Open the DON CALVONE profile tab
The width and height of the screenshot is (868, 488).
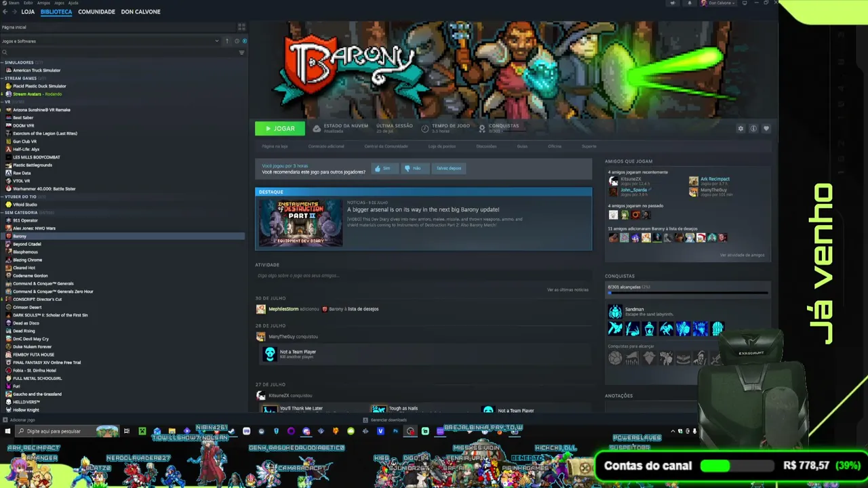point(140,12)
